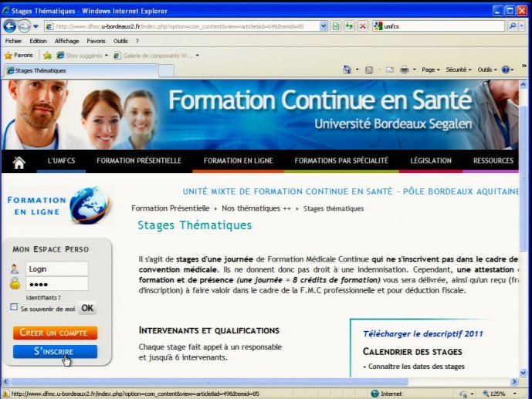Open Formation Présentielle navigation item

pos(139,161)
